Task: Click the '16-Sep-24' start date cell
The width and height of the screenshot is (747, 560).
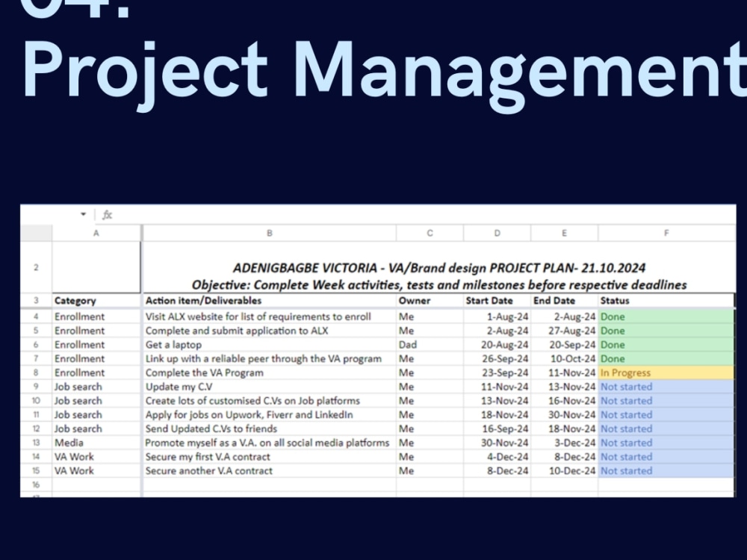Action: (x=497, y=429)
